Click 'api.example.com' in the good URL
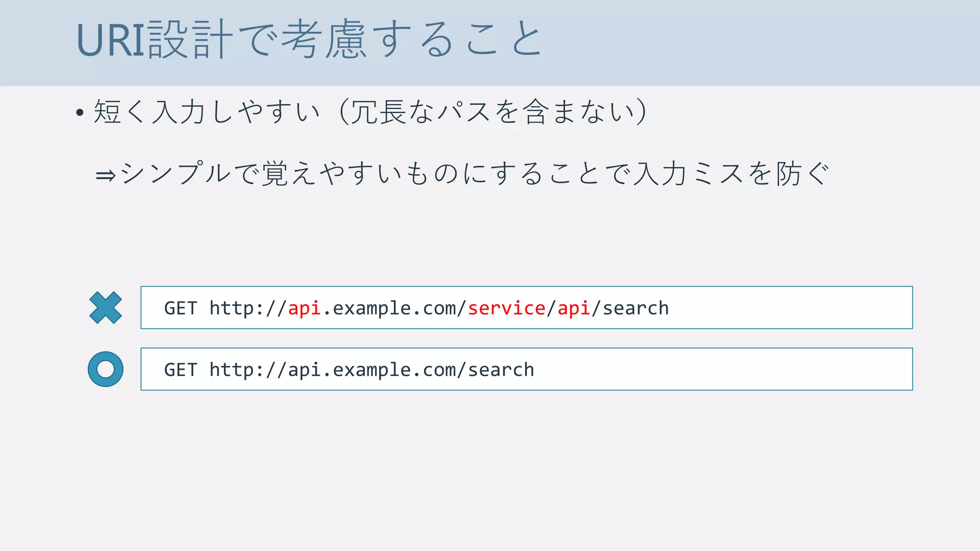The height and width of the screenshot is (551, 980). pos(371,370)
